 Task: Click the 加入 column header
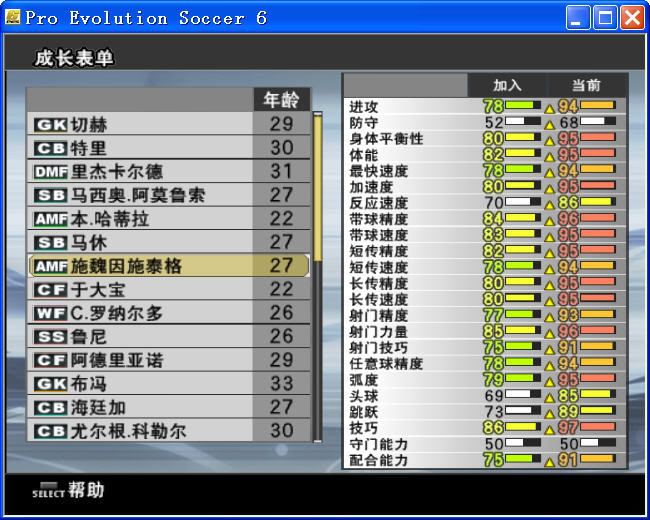tap(507, 86)
